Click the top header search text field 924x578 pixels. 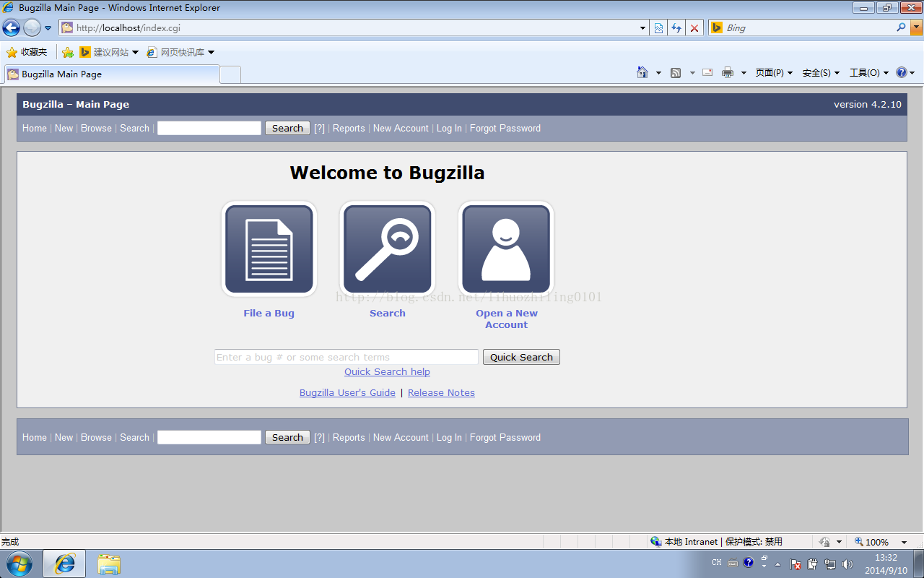(x=209, y=128)
